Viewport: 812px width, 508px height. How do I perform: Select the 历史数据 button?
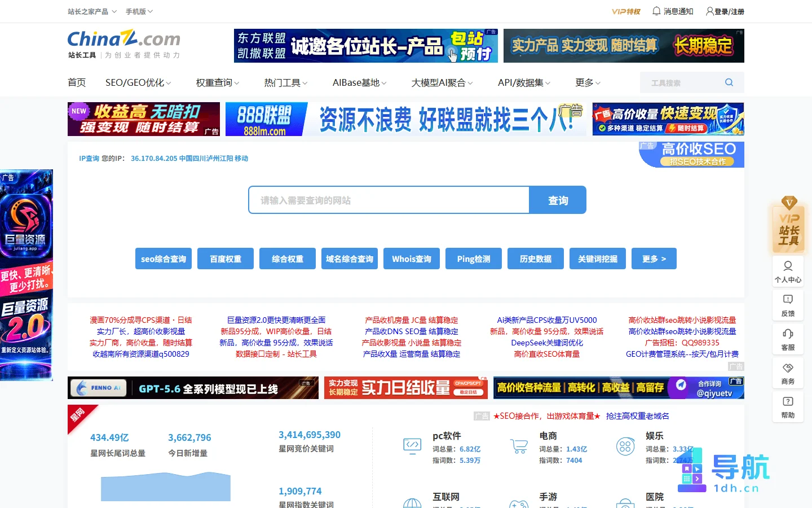(536, 259)
